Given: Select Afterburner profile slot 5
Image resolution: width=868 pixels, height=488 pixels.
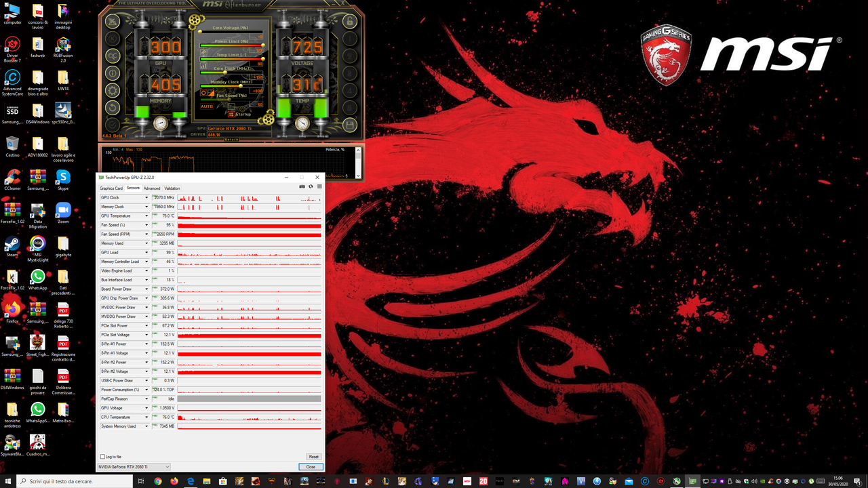Looking at the screenshot, I should coord(350,108).
